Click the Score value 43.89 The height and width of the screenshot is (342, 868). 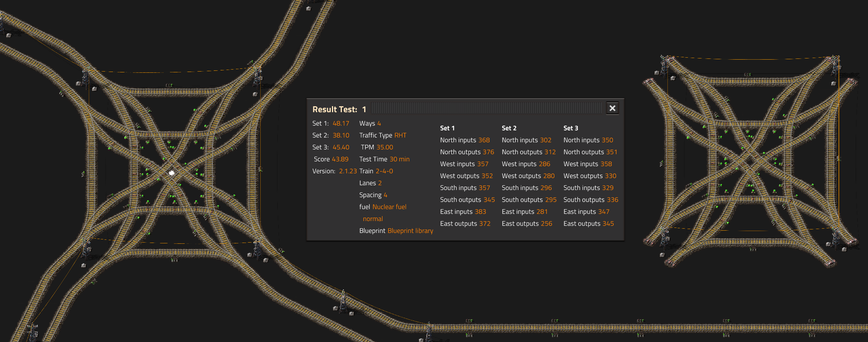(x=340, y=159)
